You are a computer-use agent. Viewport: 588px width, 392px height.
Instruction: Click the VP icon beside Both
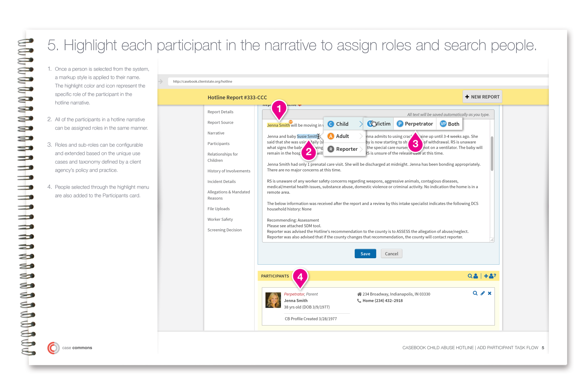(x=443, y=124)
